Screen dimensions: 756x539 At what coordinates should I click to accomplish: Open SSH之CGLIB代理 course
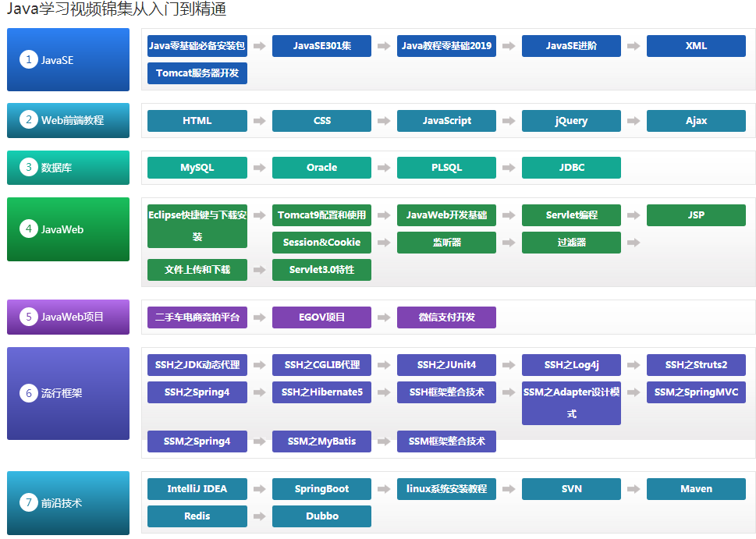pyautogui.click(x=321, y=365)
